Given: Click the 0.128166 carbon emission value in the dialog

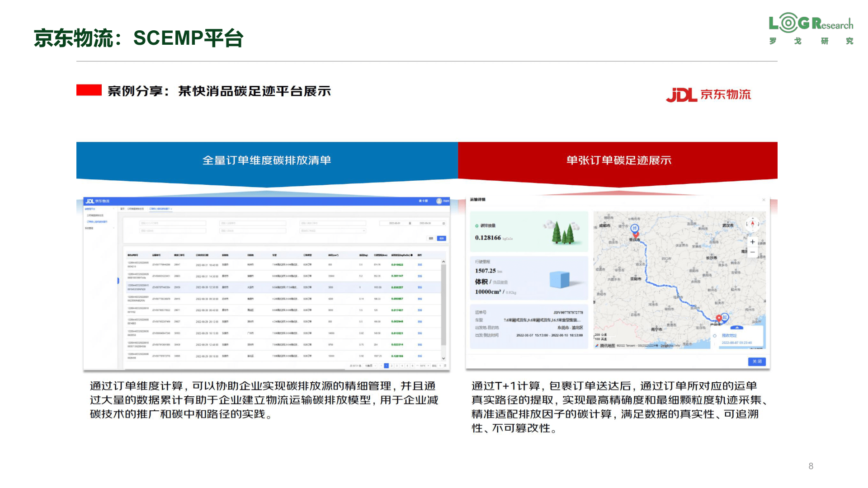Looking at the screenshot, I should pyautogui.click(x=488, y=238).
